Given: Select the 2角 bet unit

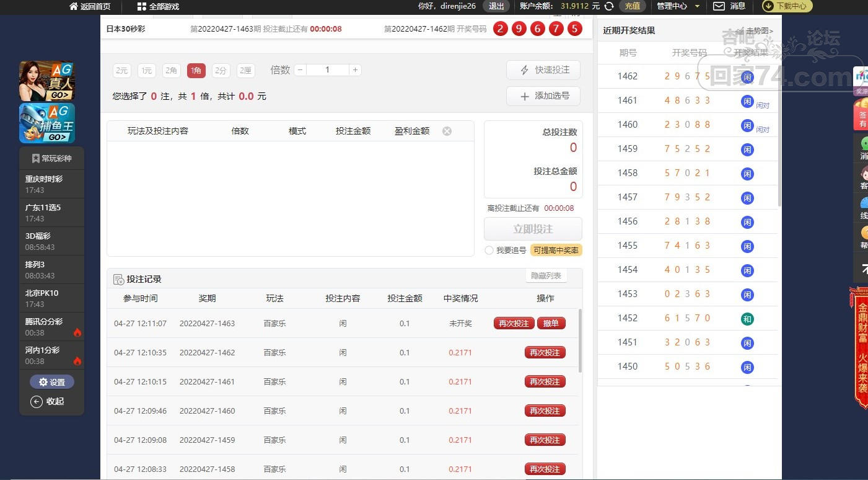Looking at the screenshot, I should coord(172,71).
